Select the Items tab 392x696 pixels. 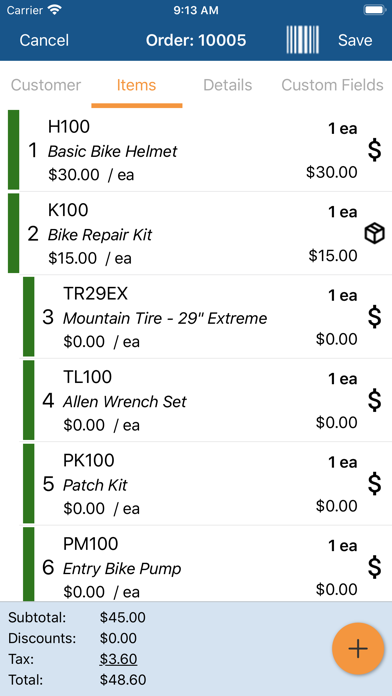click(136, 85)
